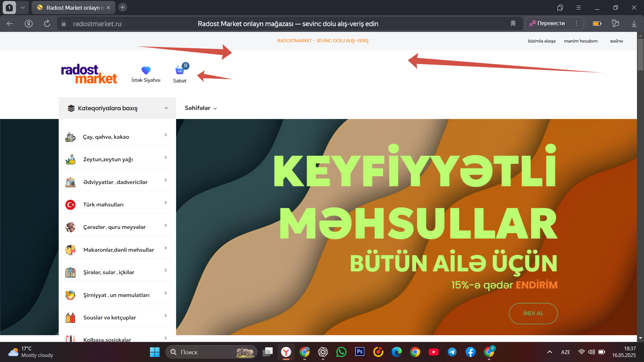The width and height of the screenshot is (644, 362).
Task: Close the Radost Market tab
Action: tap(108, 7)
